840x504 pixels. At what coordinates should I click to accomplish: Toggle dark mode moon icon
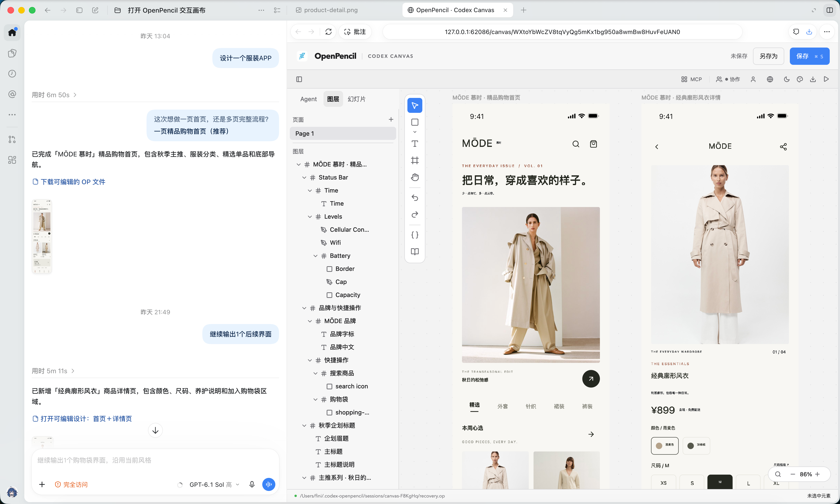click(787, 79)
